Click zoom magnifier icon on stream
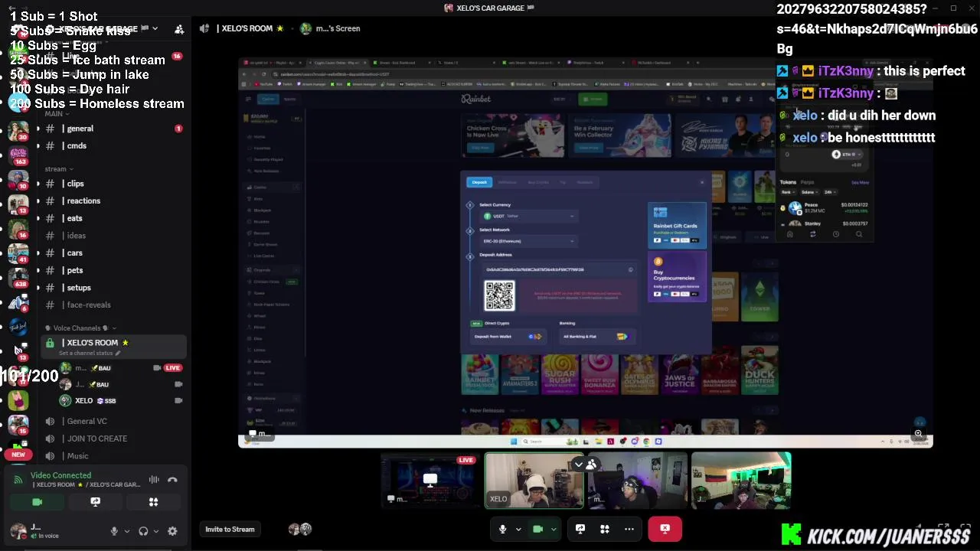 pos(918,434)
